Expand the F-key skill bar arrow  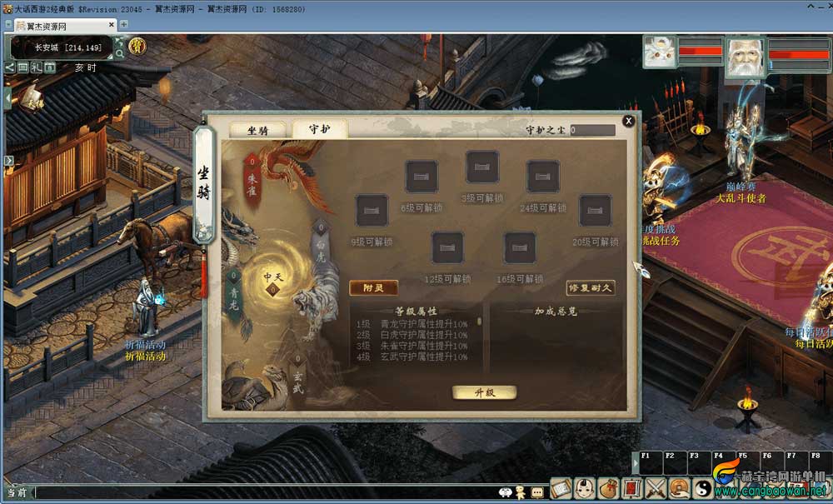(635, 463)
